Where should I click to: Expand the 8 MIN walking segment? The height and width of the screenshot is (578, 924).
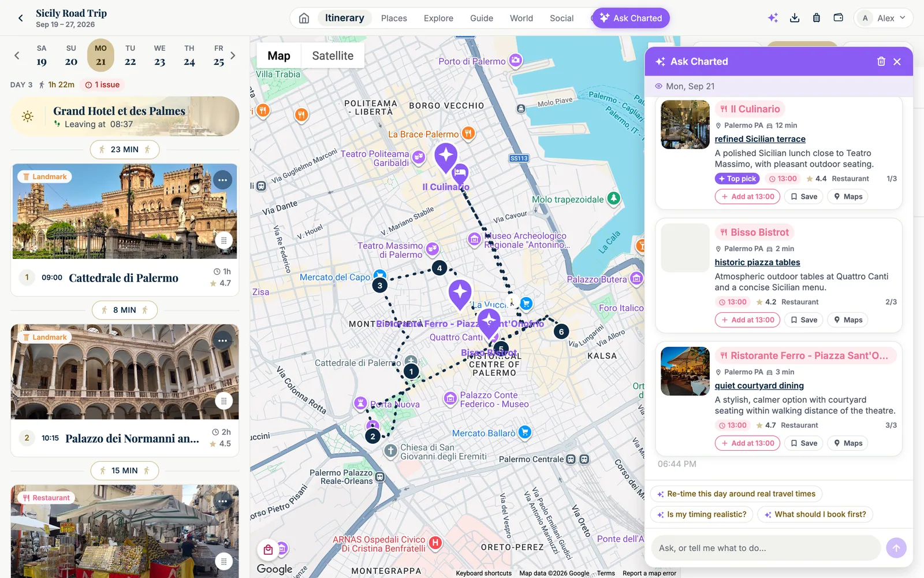coord(125,310)
